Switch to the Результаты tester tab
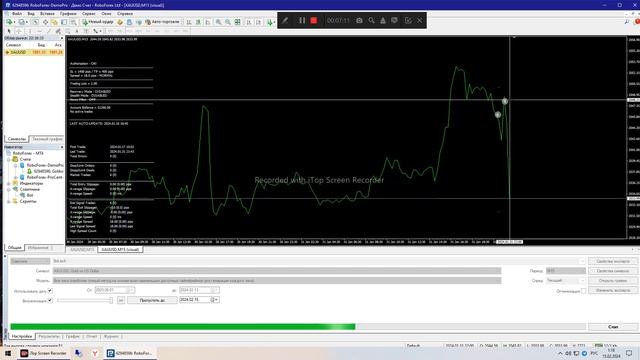The width and height of the screenshot is (640, 360). [x=49, y=337]
